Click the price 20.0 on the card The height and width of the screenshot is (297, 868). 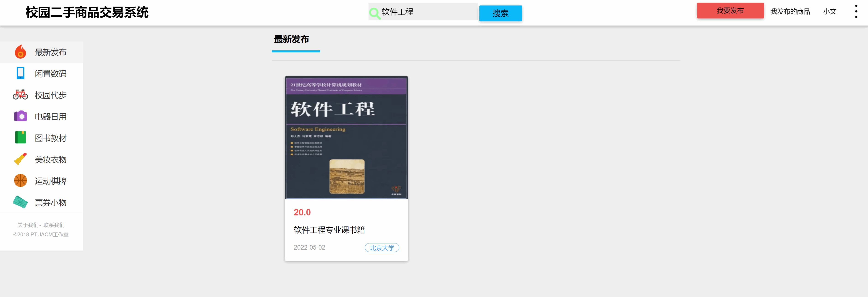click(302, 212)
